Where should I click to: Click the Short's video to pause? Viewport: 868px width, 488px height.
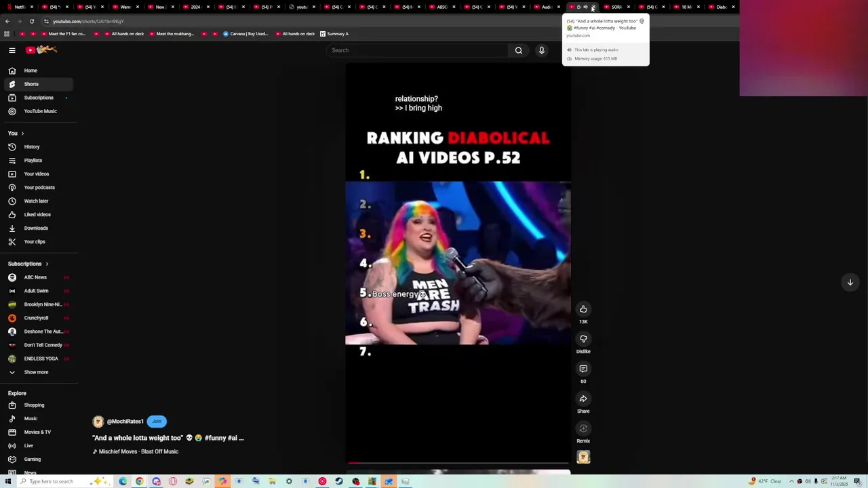[x=458, y=263]
